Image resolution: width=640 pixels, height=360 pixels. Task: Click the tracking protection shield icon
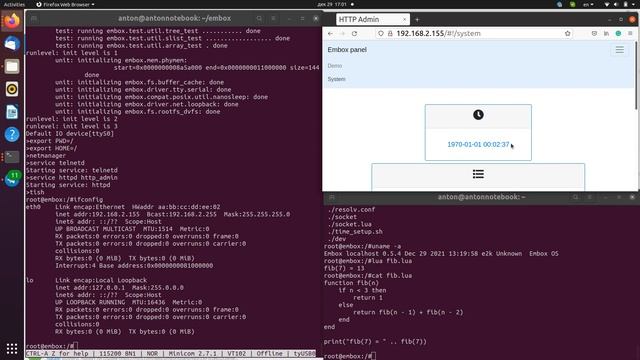pos(381,33)
